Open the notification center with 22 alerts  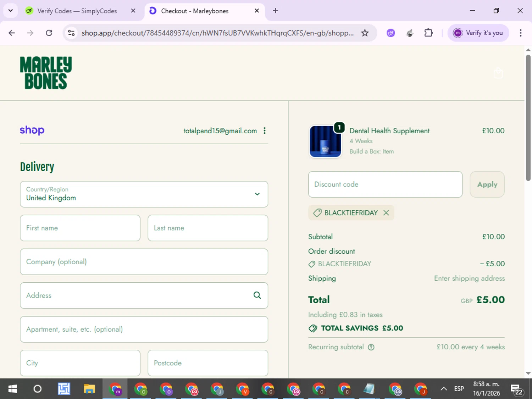point(516,389)
